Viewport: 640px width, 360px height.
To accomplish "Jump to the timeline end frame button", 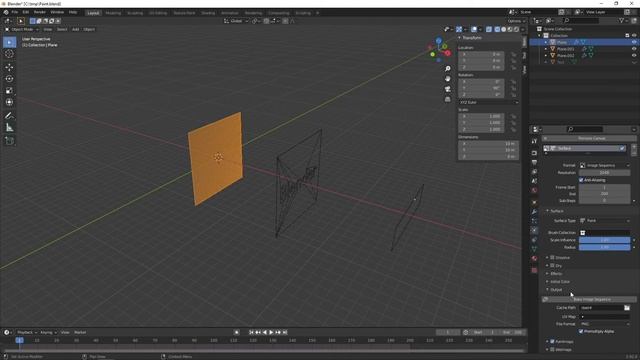I will (285, 333).
